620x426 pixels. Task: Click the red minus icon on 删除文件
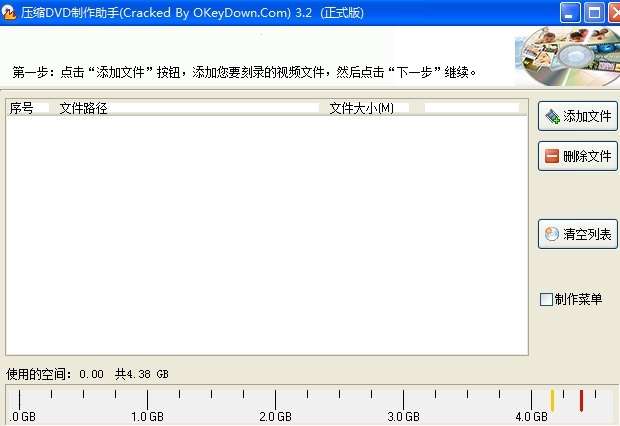(552, 156)
